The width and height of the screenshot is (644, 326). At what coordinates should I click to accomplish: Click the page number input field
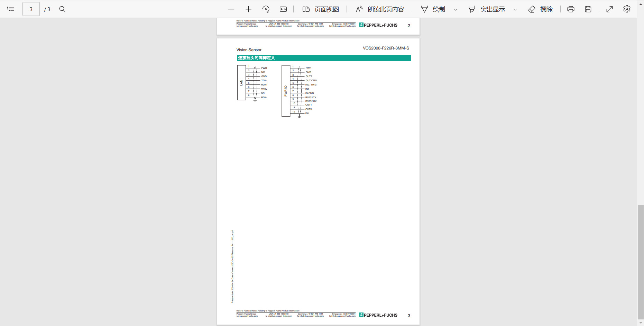[31, 9]
